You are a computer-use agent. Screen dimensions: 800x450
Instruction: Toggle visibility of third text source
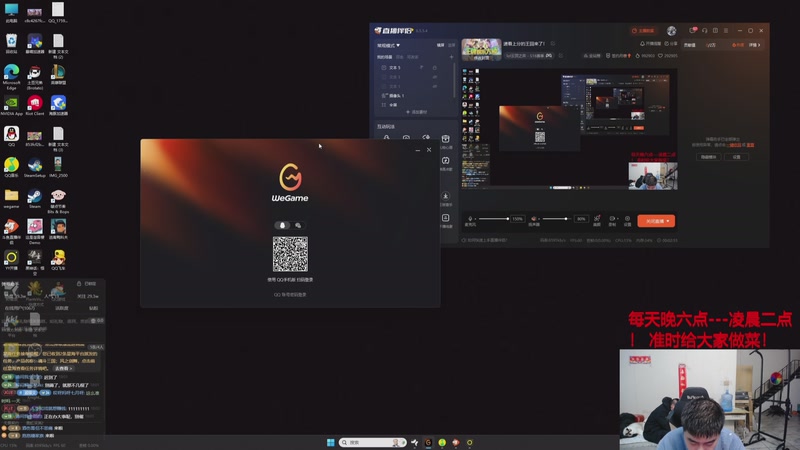[x=435, y=86]
